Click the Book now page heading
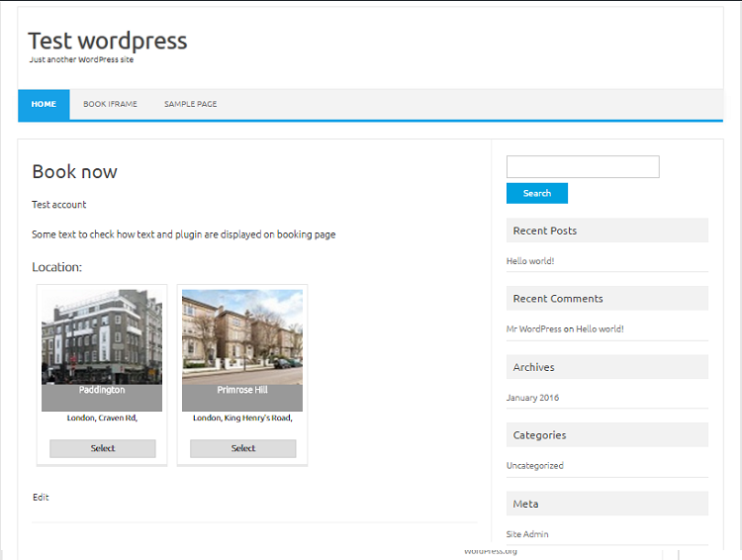Viewport: 742px width, 560px height. 74,172
